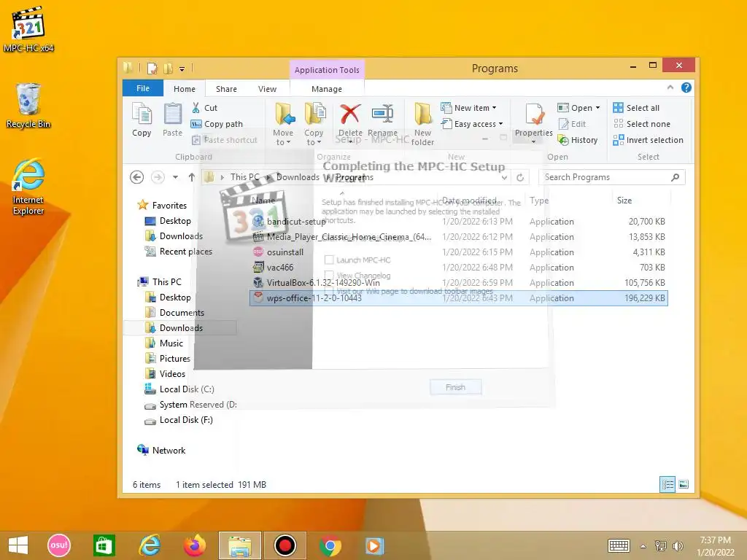Switch to the Home ribbon tab
The image size is (747, 560).
pyautogui.click(x=185, y=88)
